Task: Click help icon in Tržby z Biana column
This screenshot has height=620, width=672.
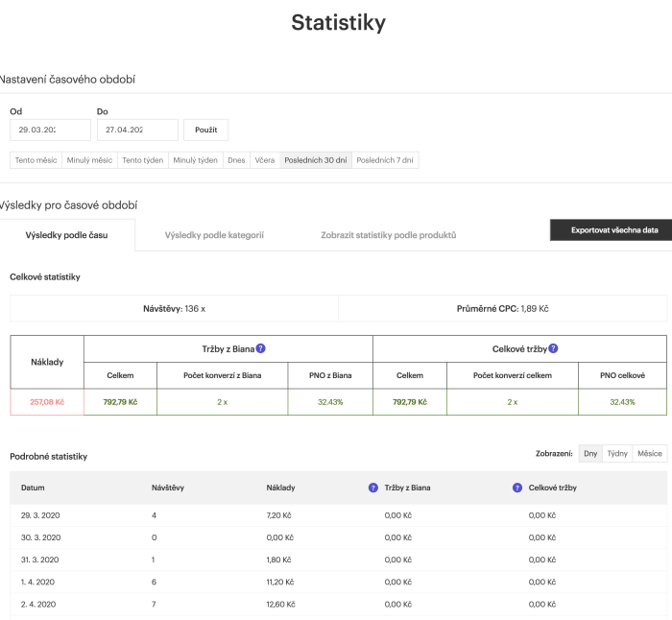Action: (373, 488)
